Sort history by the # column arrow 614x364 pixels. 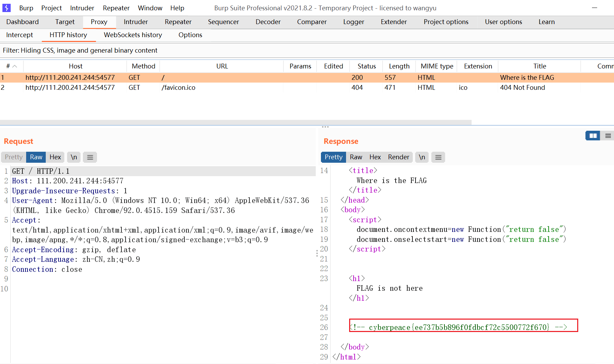15,66
